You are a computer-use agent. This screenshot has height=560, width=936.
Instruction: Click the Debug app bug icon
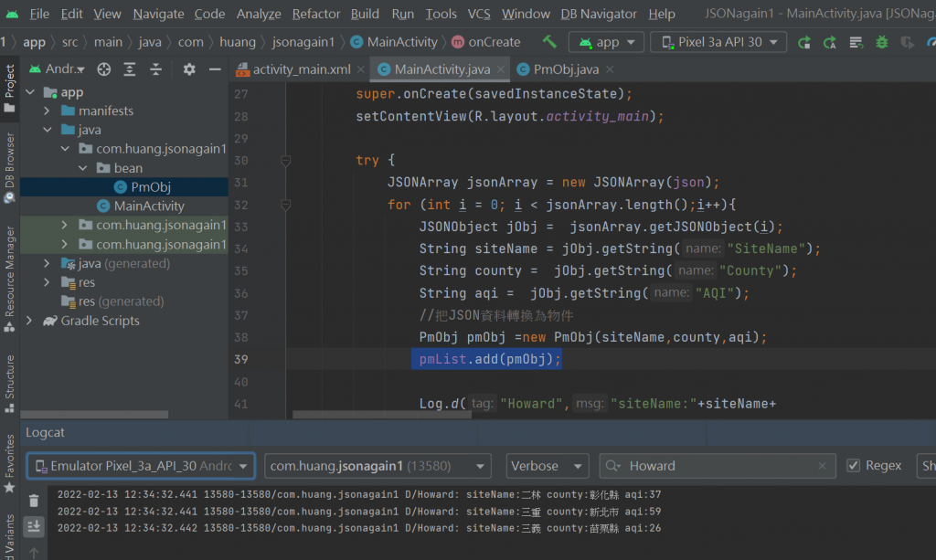point(882,42)
